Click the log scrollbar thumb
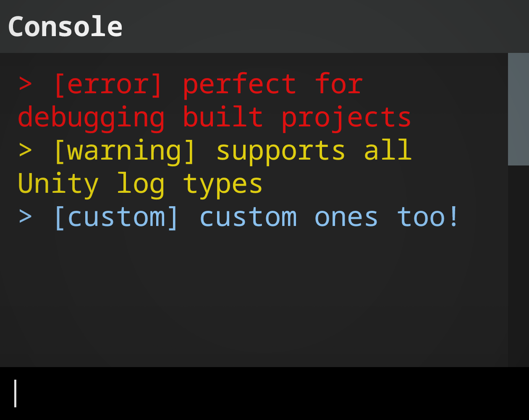529x420 pixels. (x=518, y=109)
